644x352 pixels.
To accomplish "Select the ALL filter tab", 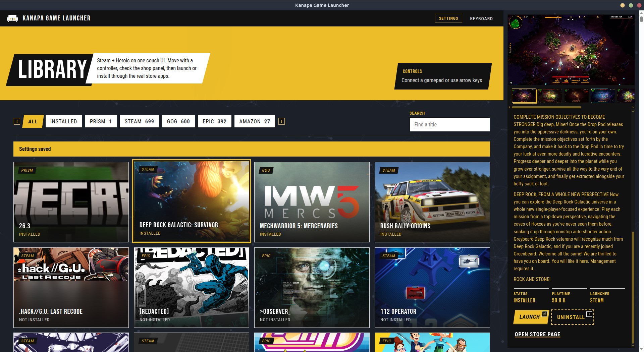I will click(x=33, y=121).
